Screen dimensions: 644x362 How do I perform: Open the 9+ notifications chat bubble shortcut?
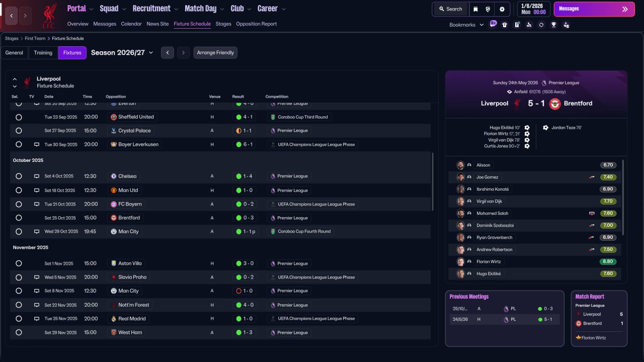pos(493,24)
